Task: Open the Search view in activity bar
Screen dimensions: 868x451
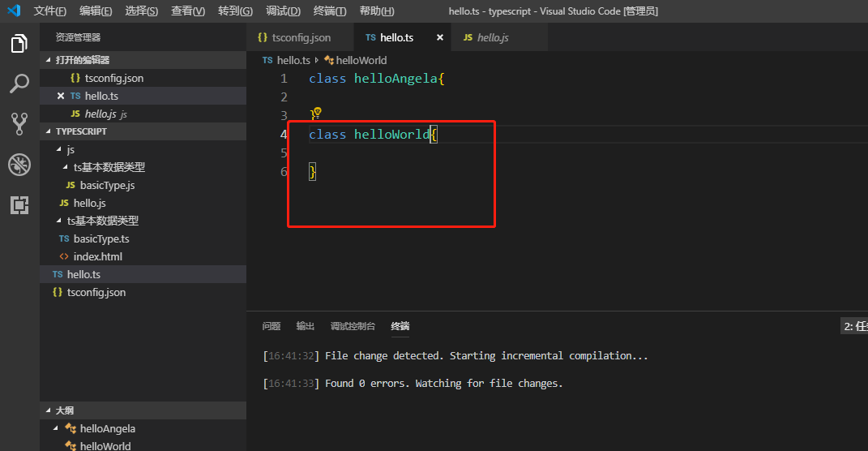Action: click(19, 84)
